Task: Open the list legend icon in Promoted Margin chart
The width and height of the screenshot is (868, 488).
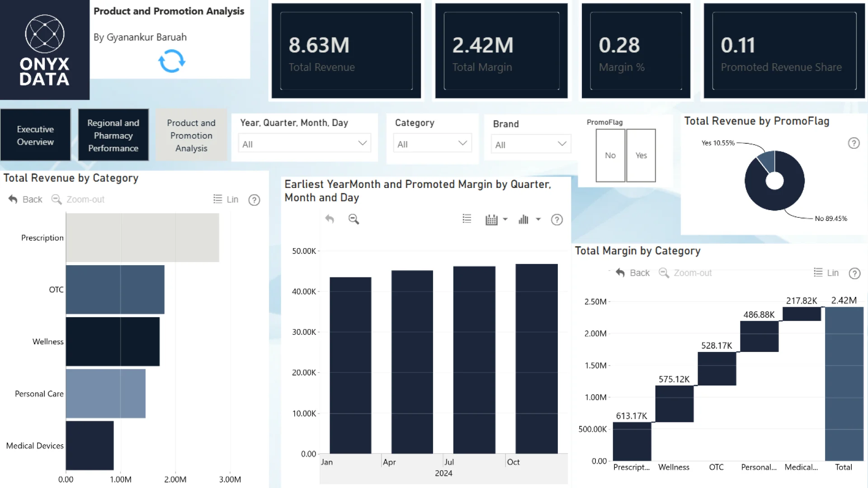Action: click(x=467, y=219)
